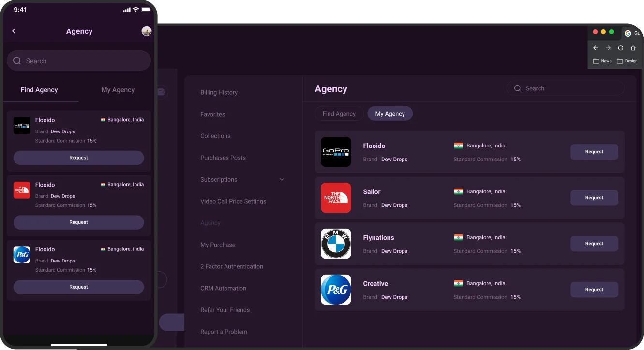Open Billing History in sidebar
The width and height of the screenshot is (644, 350).
click(219, 92)
